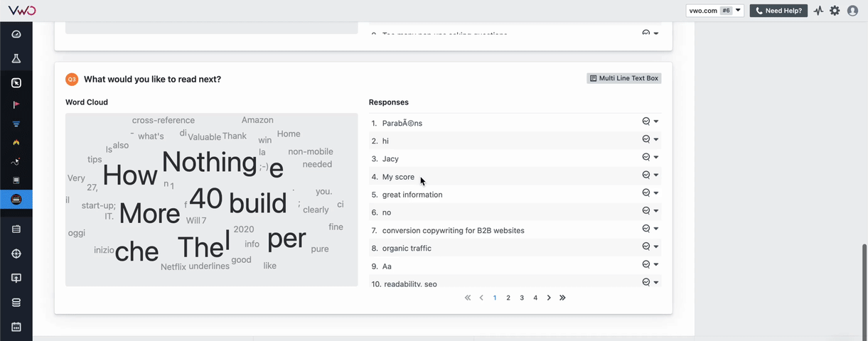868x341 pixels.
Task: Open the settings gear icon
Action: 835,11
